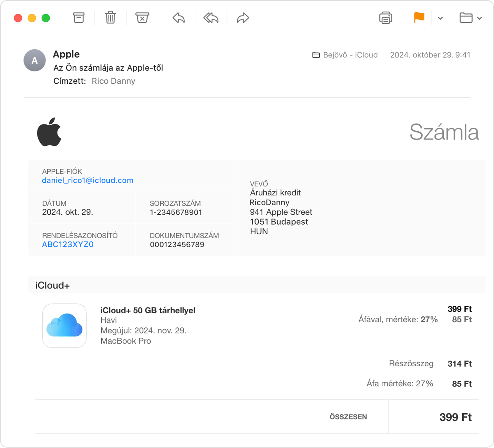
Task: Click the sender avatar A
Action: pos(34,60)
